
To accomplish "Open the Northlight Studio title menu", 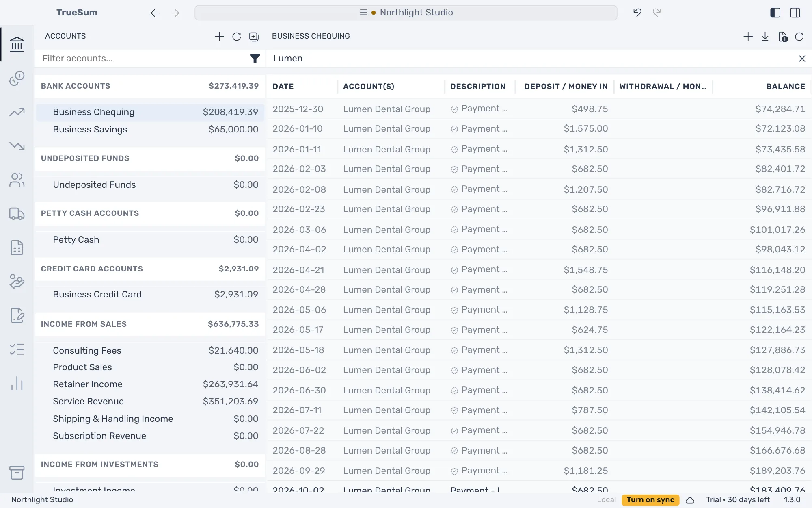I will pos(406,13).
